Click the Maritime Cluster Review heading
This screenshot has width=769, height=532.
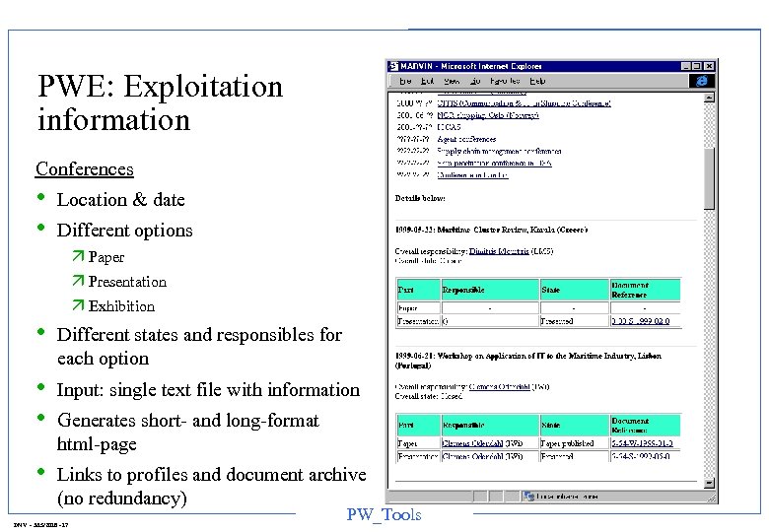click(491, 230)
